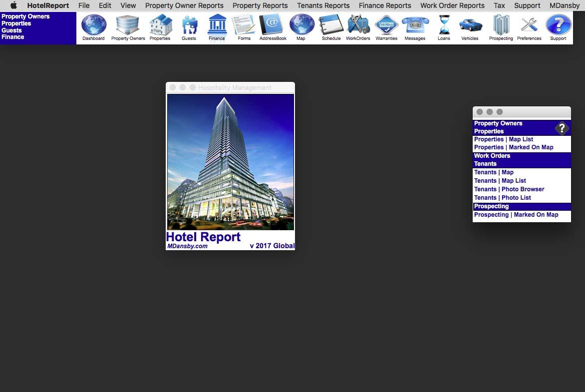The image size is (585, 392).
Task: Open Tenants | Photo List
Action: click(502, 198)
